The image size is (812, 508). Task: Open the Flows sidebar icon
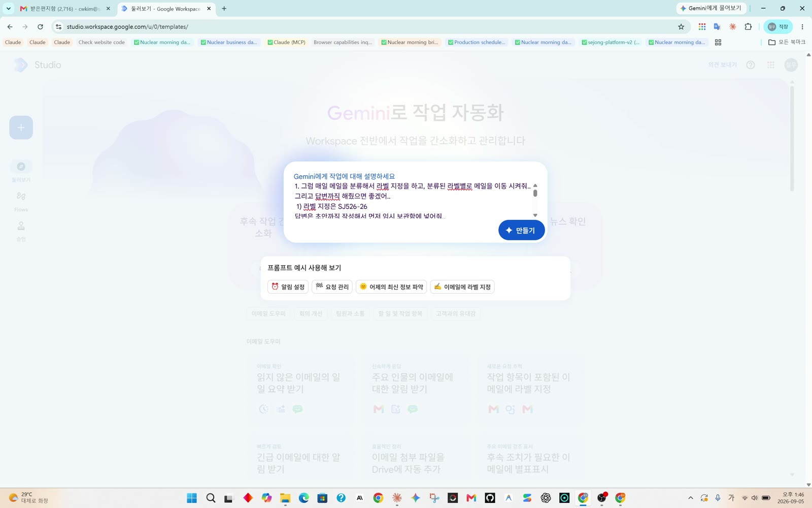tap(21, 196)
